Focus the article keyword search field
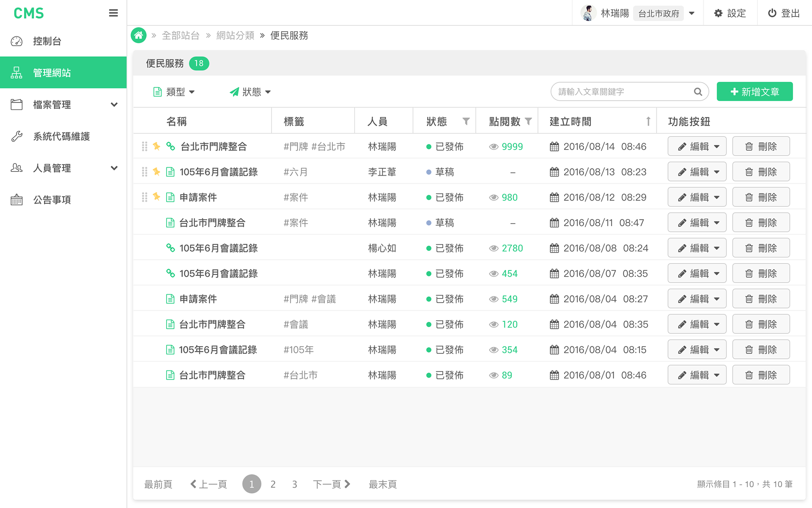This screenshot has height=508, width=812. 622,92
